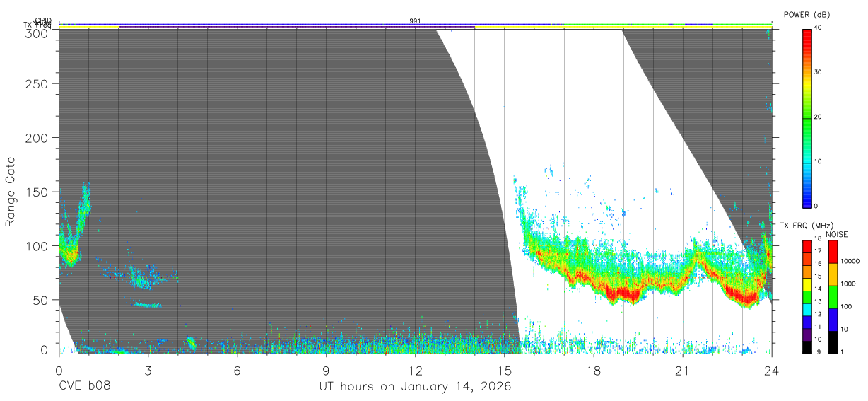Screen dimensions: 868x401
Task: Click the 10 tick on POWER colorbar
Action: [819, 161]
